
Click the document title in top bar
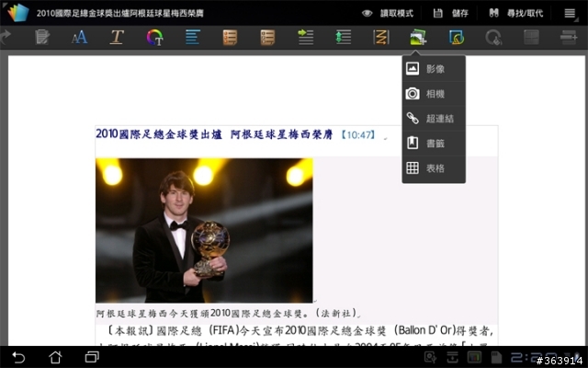[120, 13]
